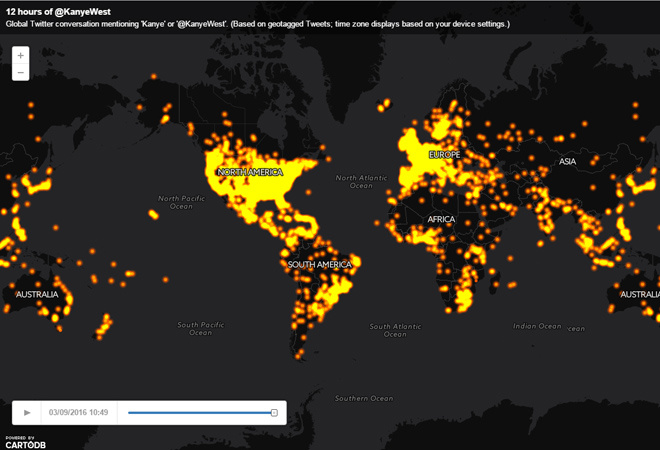Click the NORTH AMERICA map label
This screenshot has height=450, width=660.
[x=250, y=172]
